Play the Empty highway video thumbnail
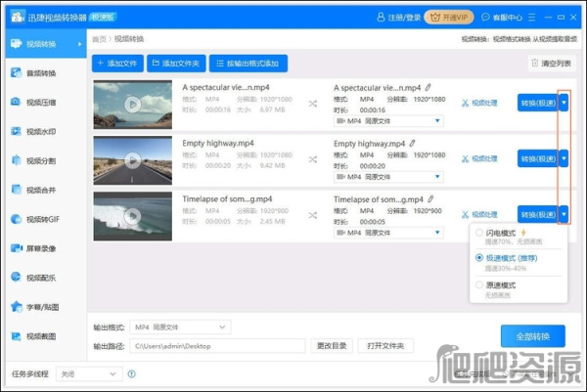 (133, 160)
